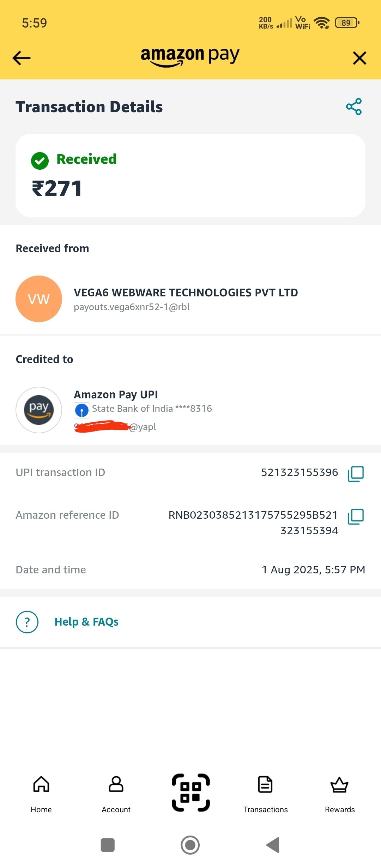Share the transaction details

354,107
